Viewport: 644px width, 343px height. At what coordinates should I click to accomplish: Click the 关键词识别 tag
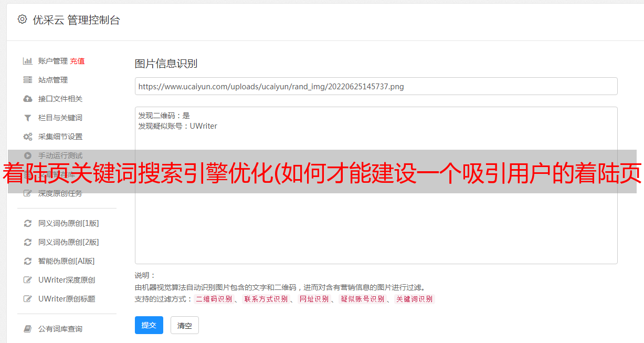click(415, 299)
